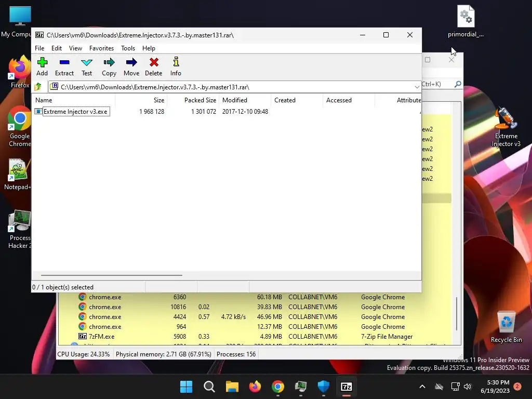The height and width of the screenshot is (399, 532).
Task: Switch to Chrome on the taskbar
Action: pos(277,387)
